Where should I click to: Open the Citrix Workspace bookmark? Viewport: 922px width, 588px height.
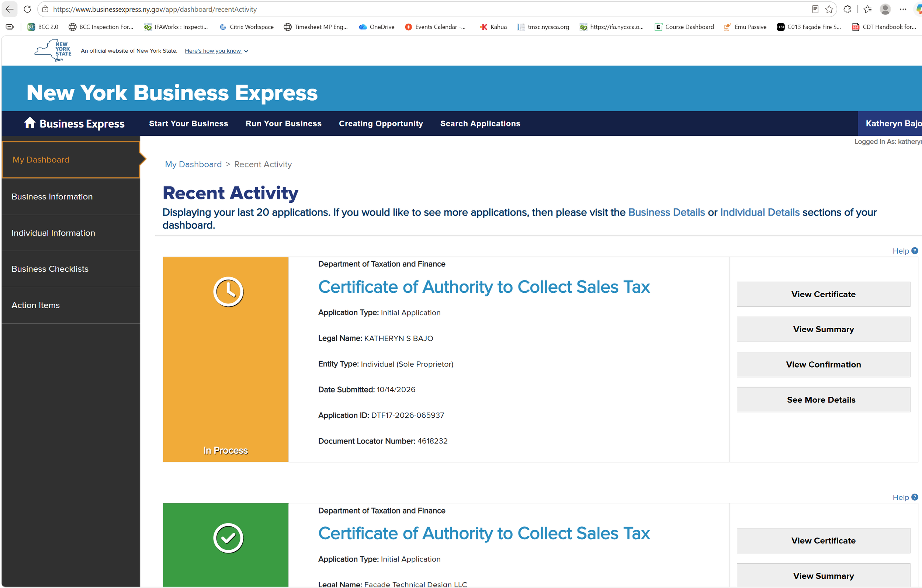(x=247, y=27)
